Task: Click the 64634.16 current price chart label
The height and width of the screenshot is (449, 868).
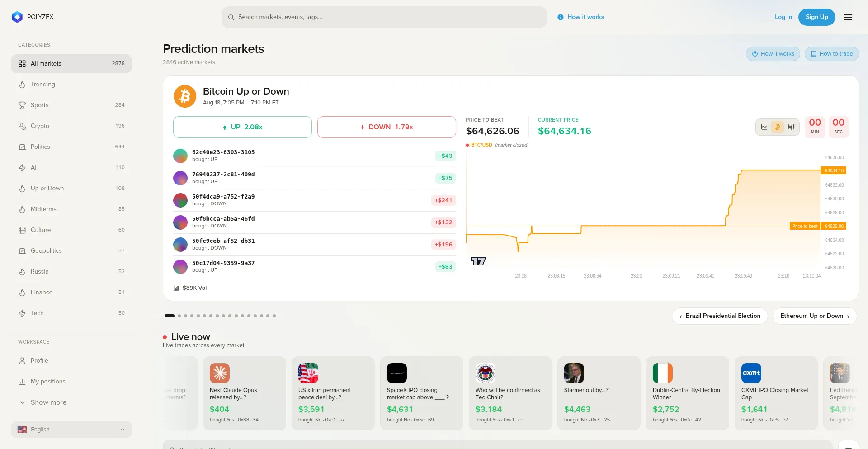Action: click(834, 170)
